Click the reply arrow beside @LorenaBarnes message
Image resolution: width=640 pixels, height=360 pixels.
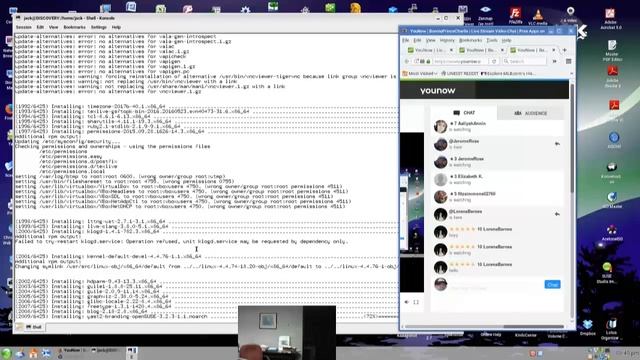[x=557, y=214]
